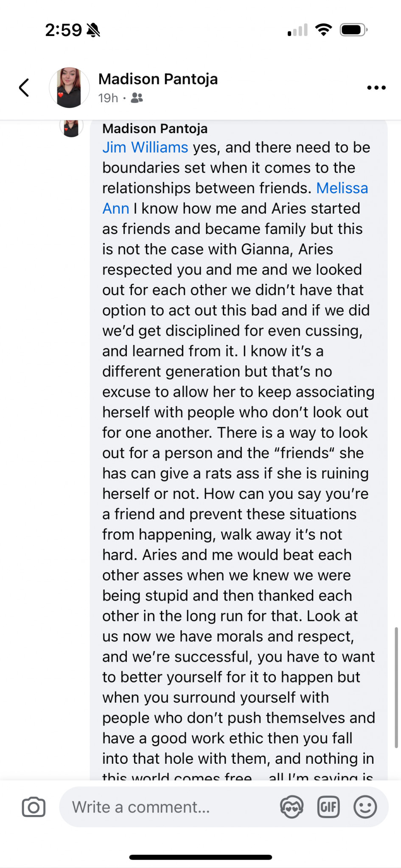401x868 pixels.
Task: Tap the friends audience icon
Action: [137, 98]
